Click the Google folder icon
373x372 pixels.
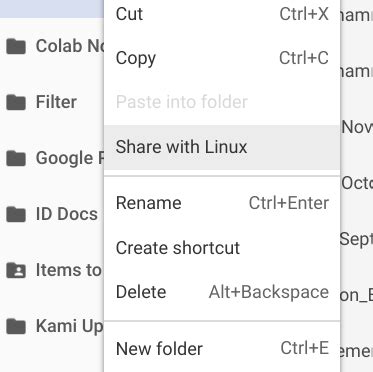tap(16, 158)
